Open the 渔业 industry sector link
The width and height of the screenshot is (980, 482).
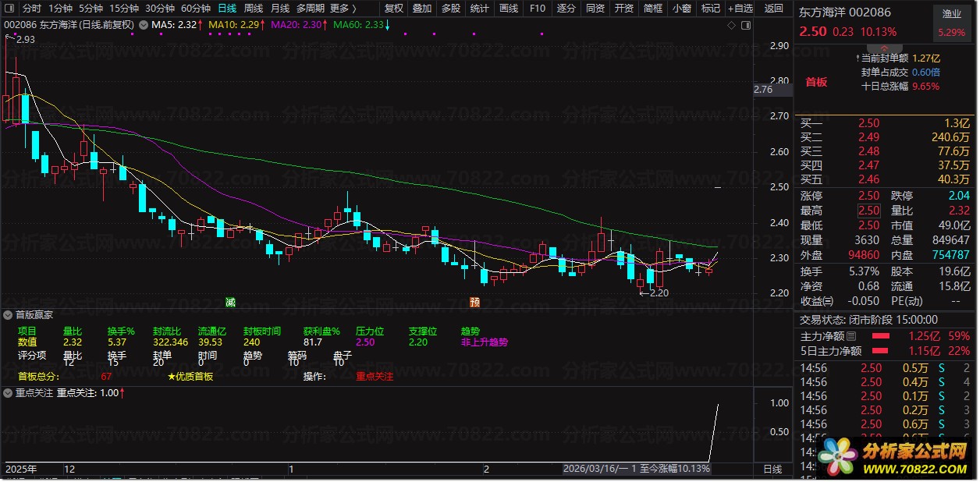tap(950, 14)
